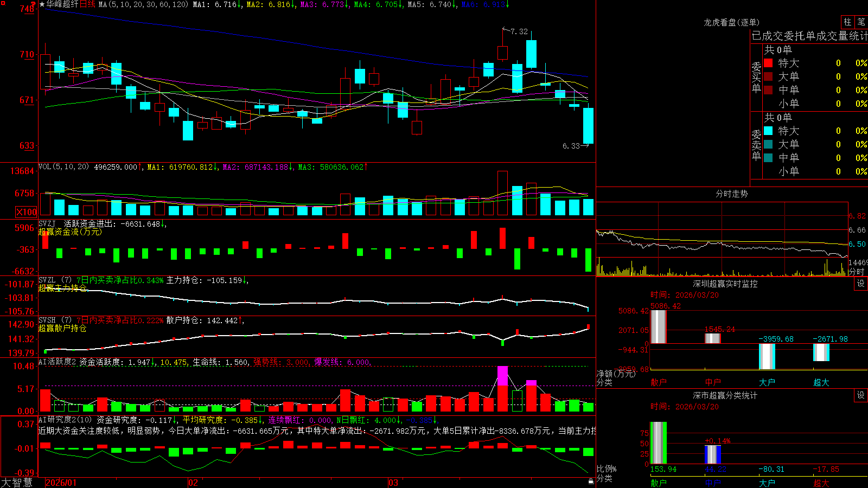
Task: Click the dark red 中单 buy-order swatch
Action: pos(768,89)
